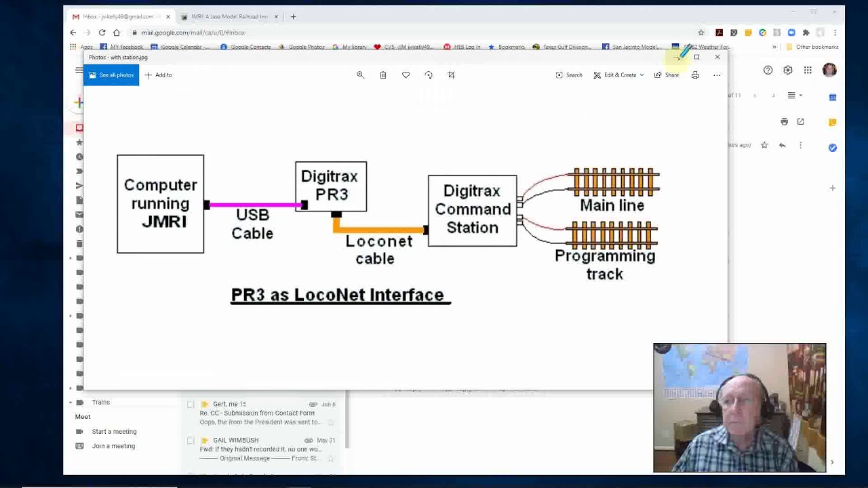Open Gmail split pane mode dropdown
This screenshot has height=488, width=868.
tap(794, 96)
